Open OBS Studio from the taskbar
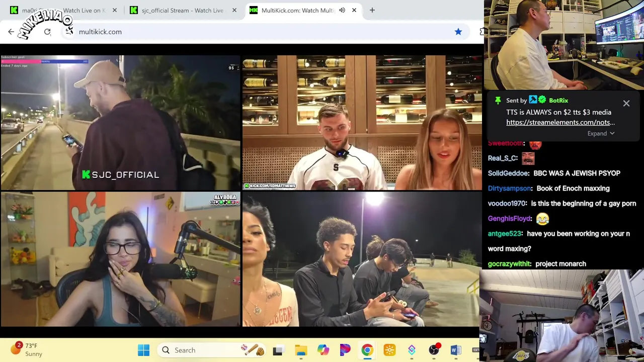 pyautogui.click(x=434, y=350)
